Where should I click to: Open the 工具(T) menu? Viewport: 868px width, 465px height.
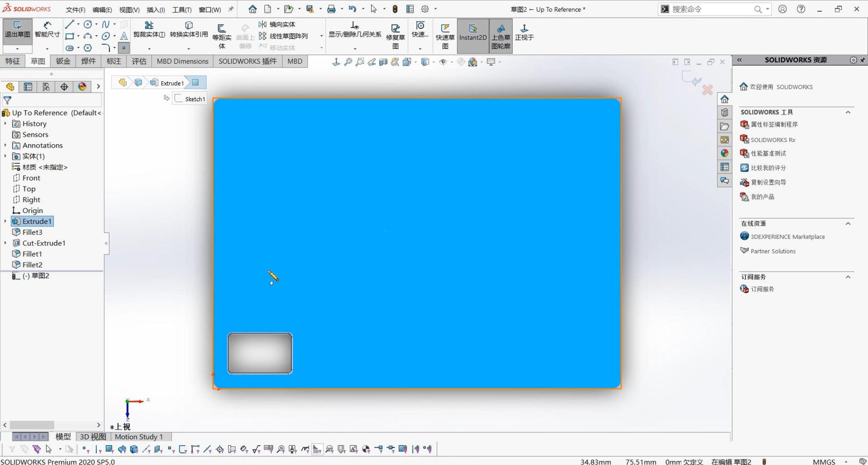pos(182,9)
